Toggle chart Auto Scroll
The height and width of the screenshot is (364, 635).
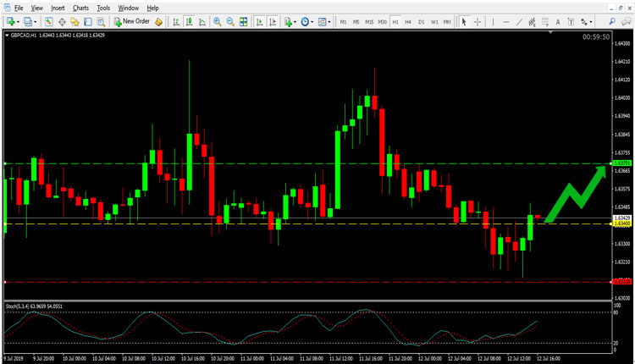click(258, 21)
